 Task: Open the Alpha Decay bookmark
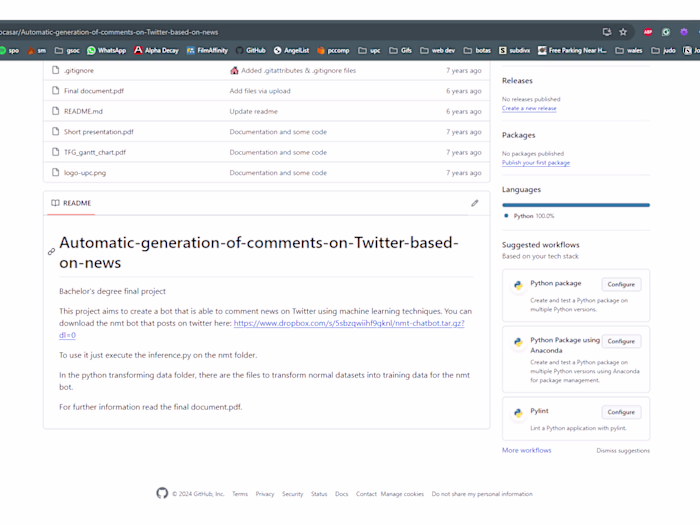click(x=156, y=50)
